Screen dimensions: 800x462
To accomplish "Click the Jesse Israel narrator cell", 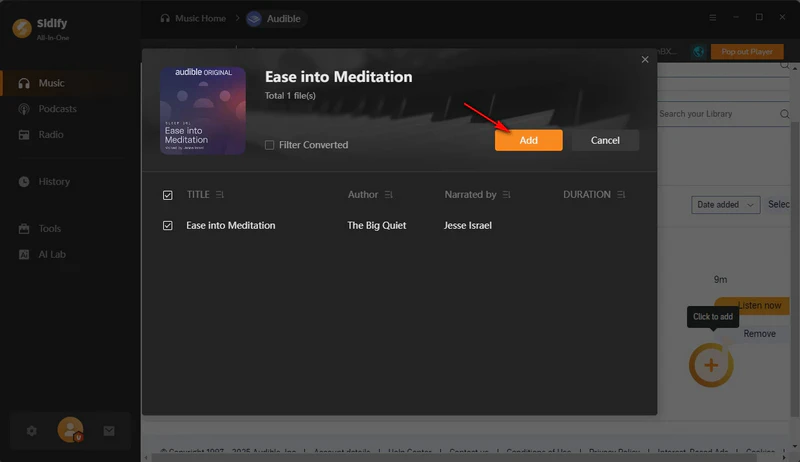I will tap(468, 225).
